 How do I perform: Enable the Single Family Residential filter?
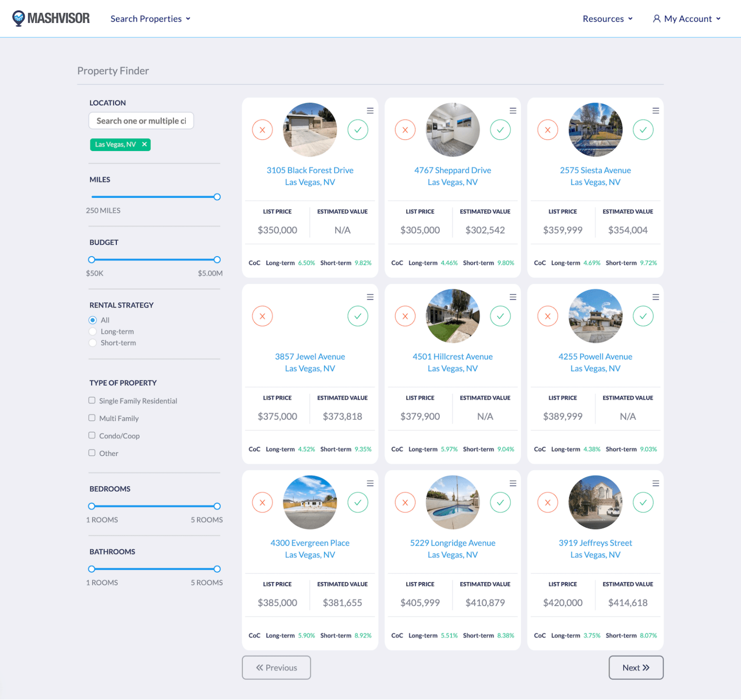point(92,400)
